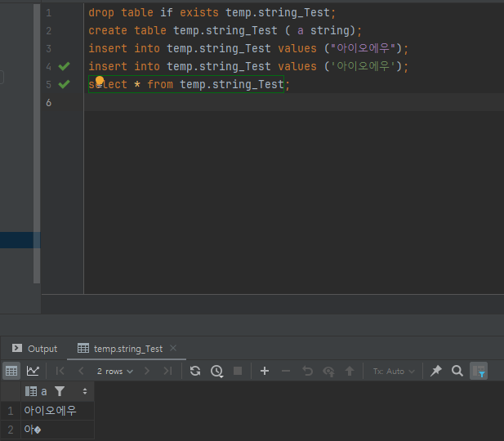The width and height of the screenshot is (504, 441).
Task: Select row number 1 in results
Action: tap(11, 411)
